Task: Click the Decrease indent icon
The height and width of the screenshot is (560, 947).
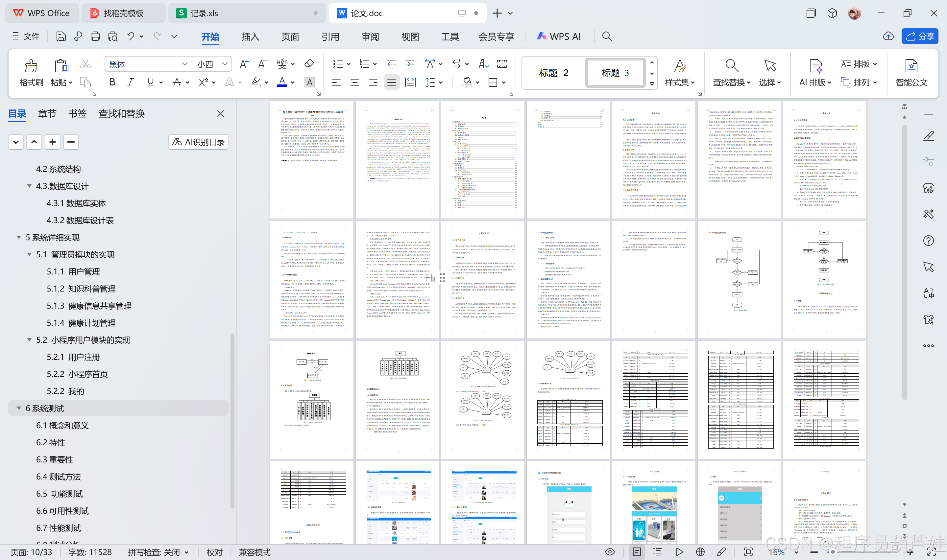Action: [x=391, y=64]
